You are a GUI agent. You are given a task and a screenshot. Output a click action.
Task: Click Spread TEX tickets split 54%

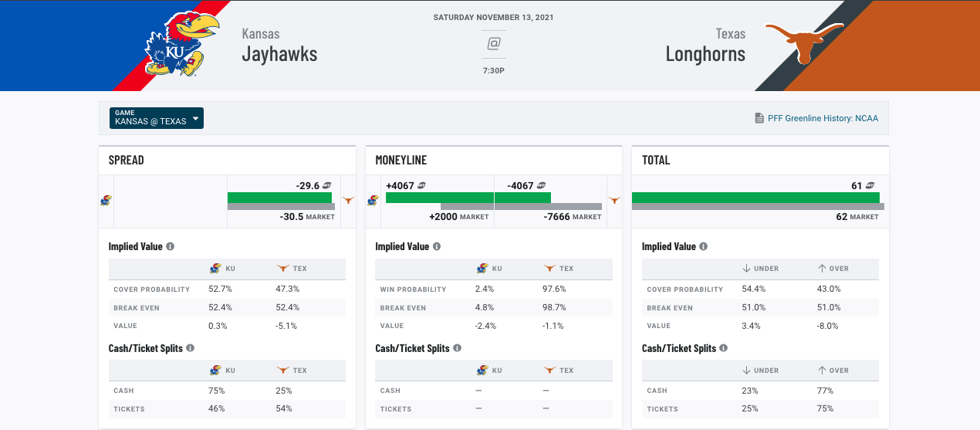[284, 408]
